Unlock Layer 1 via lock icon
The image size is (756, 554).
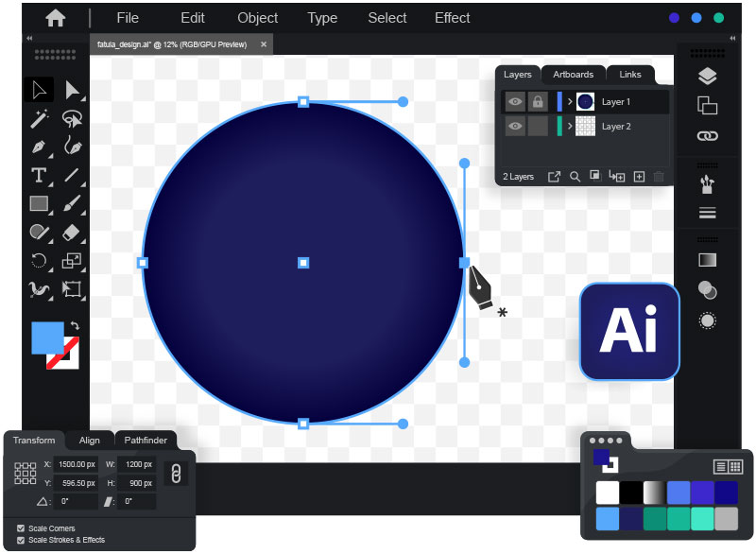538,102
